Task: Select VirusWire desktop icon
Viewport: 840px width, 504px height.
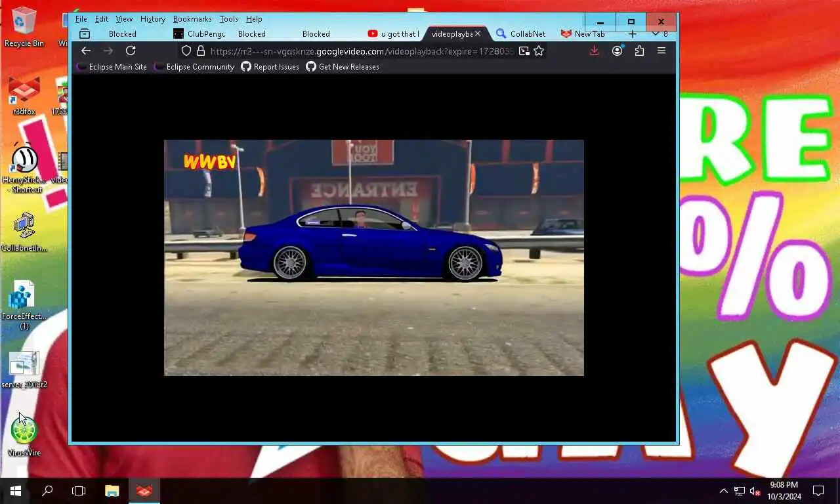Action: pyautogui.click(x=24, y=437)
